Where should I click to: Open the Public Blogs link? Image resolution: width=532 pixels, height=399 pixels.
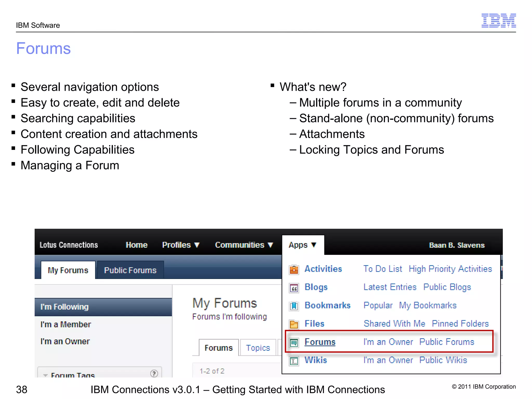(x=447, y=287)
